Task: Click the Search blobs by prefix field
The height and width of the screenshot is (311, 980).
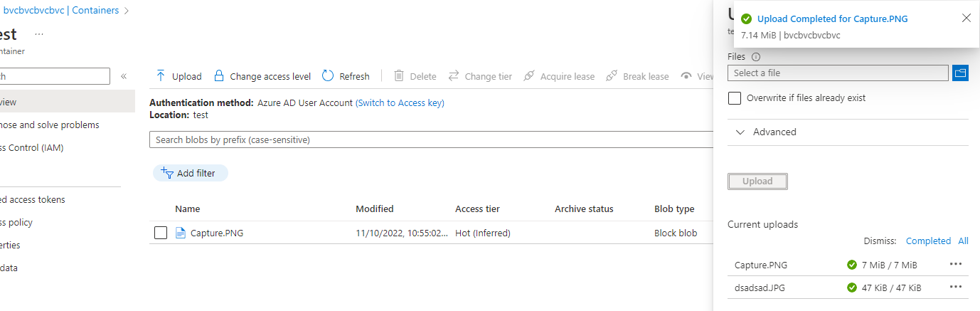Action: click(432, 139)
